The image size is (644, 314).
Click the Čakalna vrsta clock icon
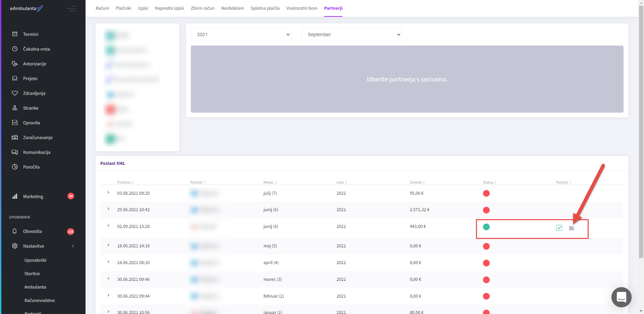click(15, 49)
